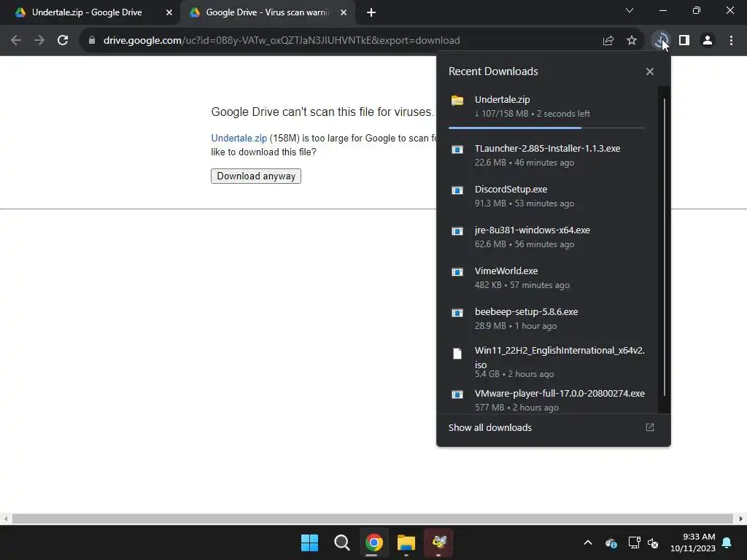Open the Windows Start menu
This screenshot has height=560, width=747.
tap(309, 542)
